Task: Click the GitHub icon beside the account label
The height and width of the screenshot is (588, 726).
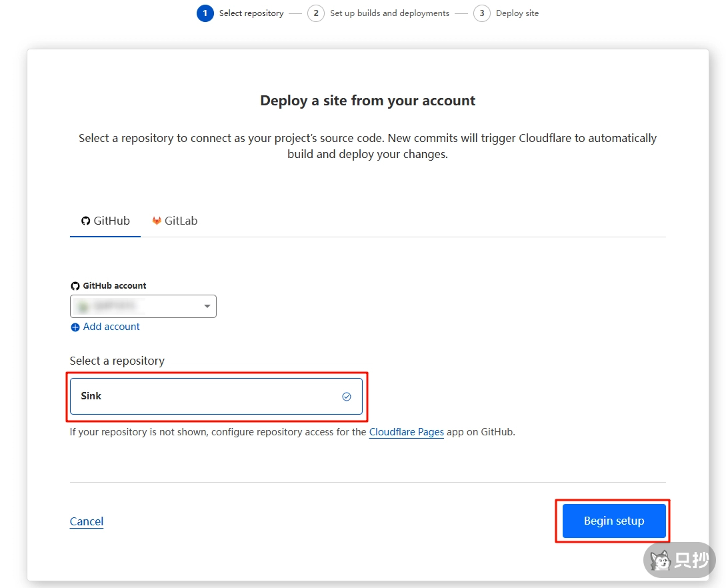Action: click(75, 286)
